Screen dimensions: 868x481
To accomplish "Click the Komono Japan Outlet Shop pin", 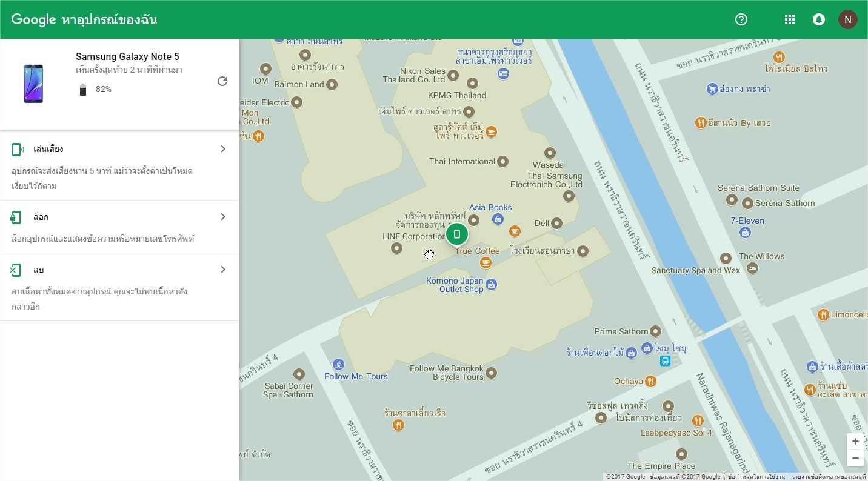I will pyautogui.click(x=492, y=284).
